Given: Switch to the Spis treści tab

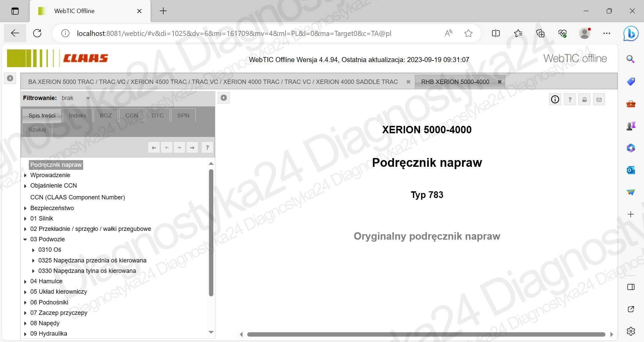Looking at the screenshot, I should coord(42,115).
